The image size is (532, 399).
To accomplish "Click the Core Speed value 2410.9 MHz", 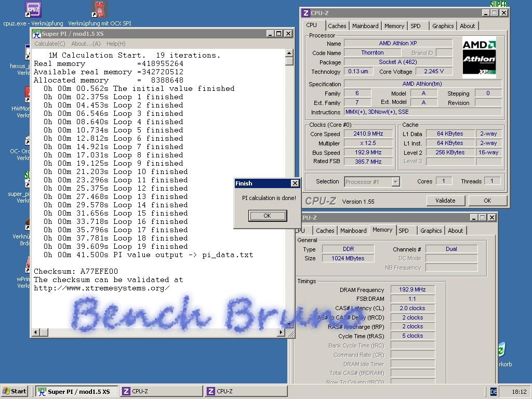I will pos(368,134).
